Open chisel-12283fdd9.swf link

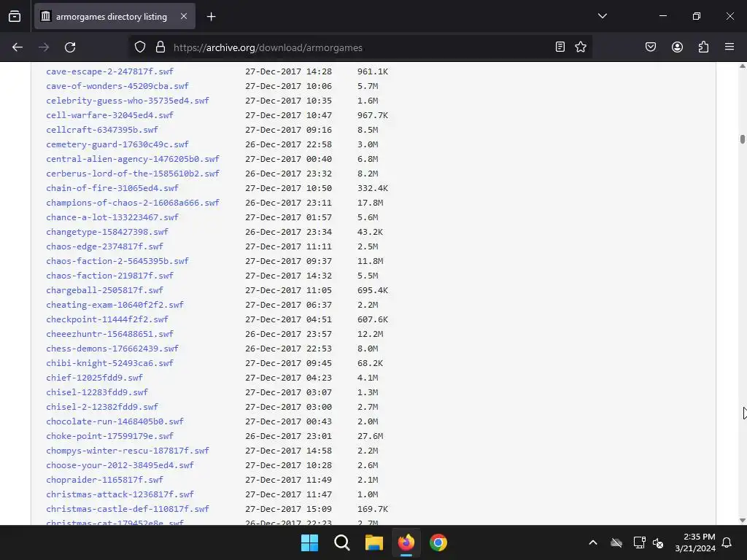tap(97, 392)
